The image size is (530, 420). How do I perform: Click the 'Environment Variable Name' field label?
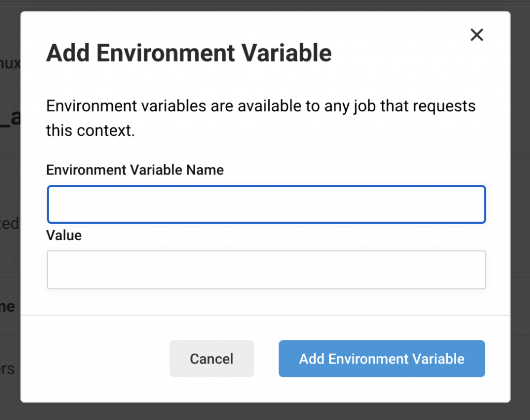point(135,170)
